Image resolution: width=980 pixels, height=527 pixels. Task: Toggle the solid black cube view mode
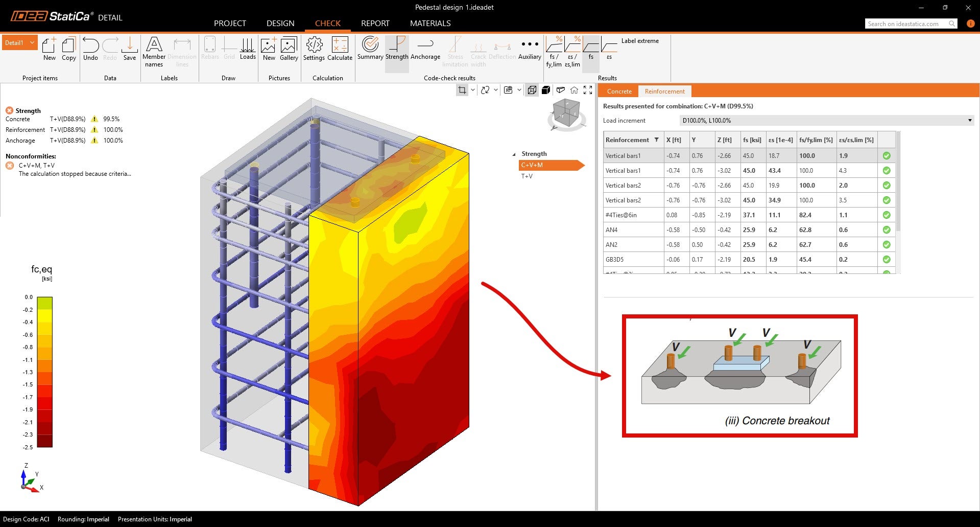pos(546,90)
